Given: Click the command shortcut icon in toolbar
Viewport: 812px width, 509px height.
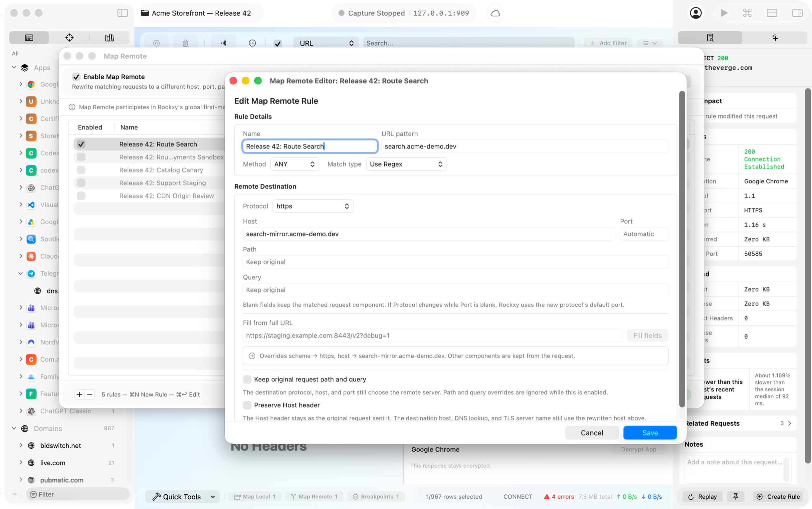Looking at the screenshot, I should [747, 13].
